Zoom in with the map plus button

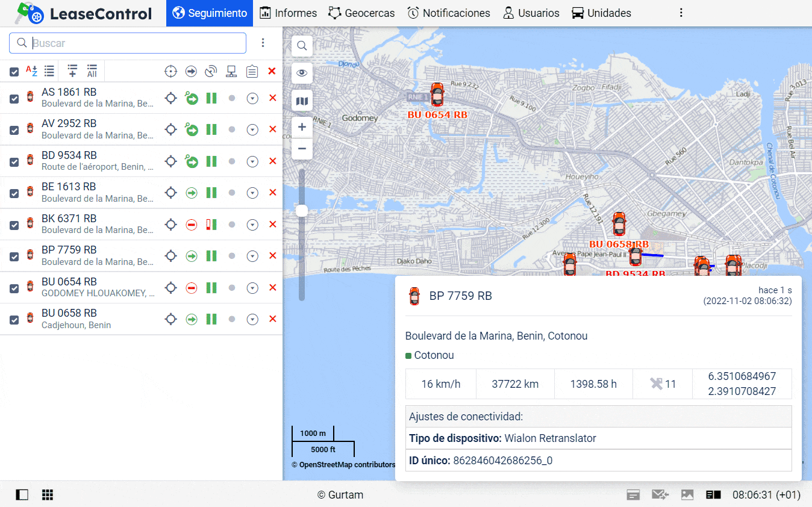(302, 127)
